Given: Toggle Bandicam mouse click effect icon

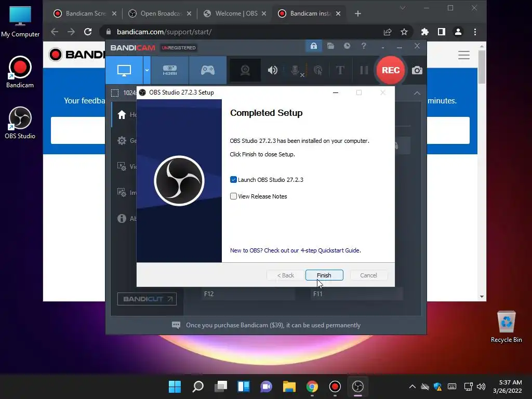Looking at the screenshot, I should (x=318, y=70).
